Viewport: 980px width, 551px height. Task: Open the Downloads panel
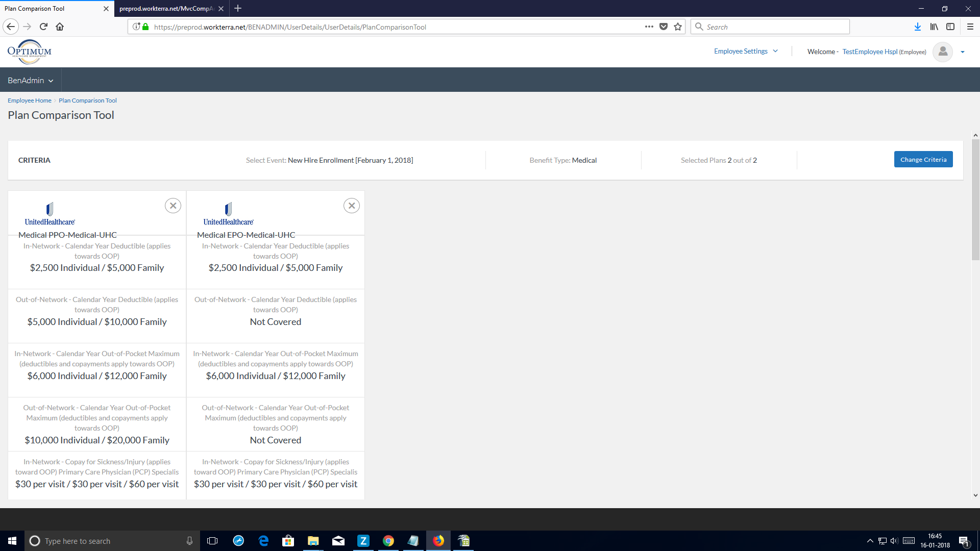click(918, 27)
